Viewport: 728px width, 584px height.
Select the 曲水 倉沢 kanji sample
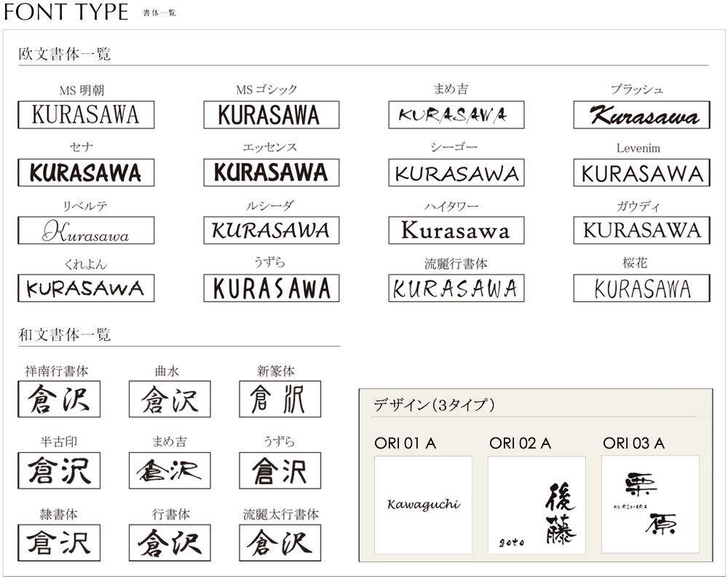(170, 399)
